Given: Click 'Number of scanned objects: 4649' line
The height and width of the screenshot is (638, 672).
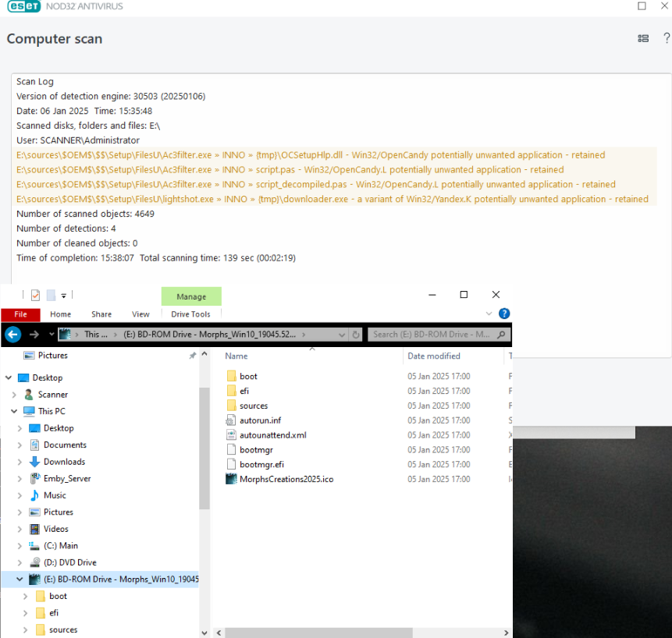Looking at the screenshot, I should point(85,214).
